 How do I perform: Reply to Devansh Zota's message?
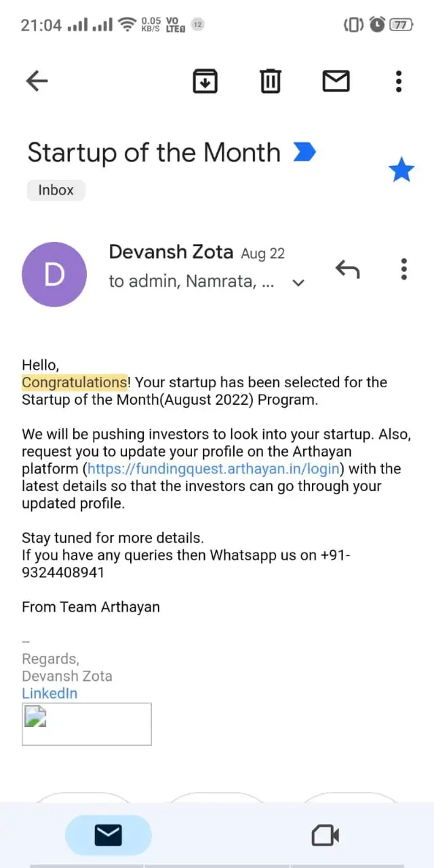[347, 269]
